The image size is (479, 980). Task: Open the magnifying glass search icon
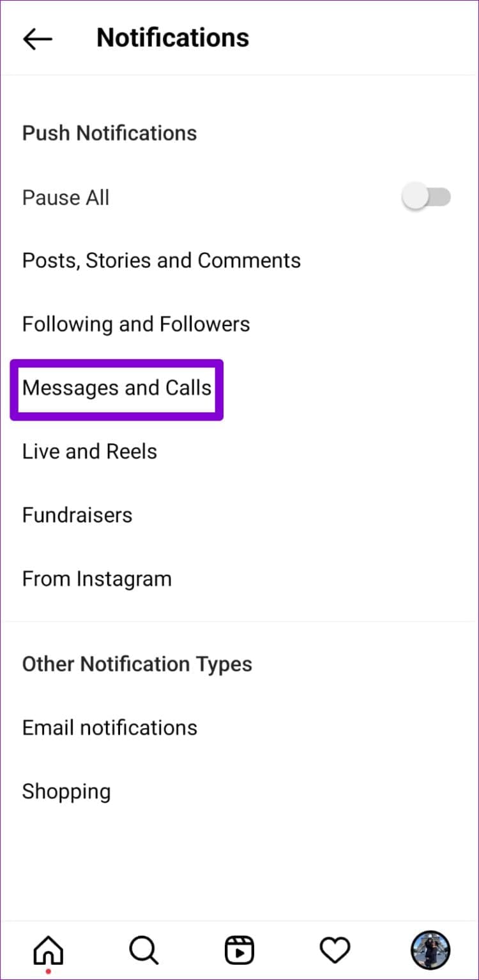coord(144,949)
